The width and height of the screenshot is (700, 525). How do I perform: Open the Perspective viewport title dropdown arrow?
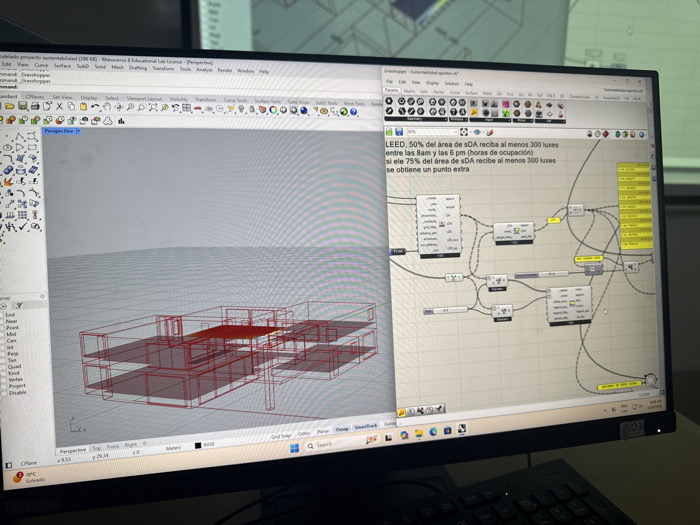click(x=79, y=131)
